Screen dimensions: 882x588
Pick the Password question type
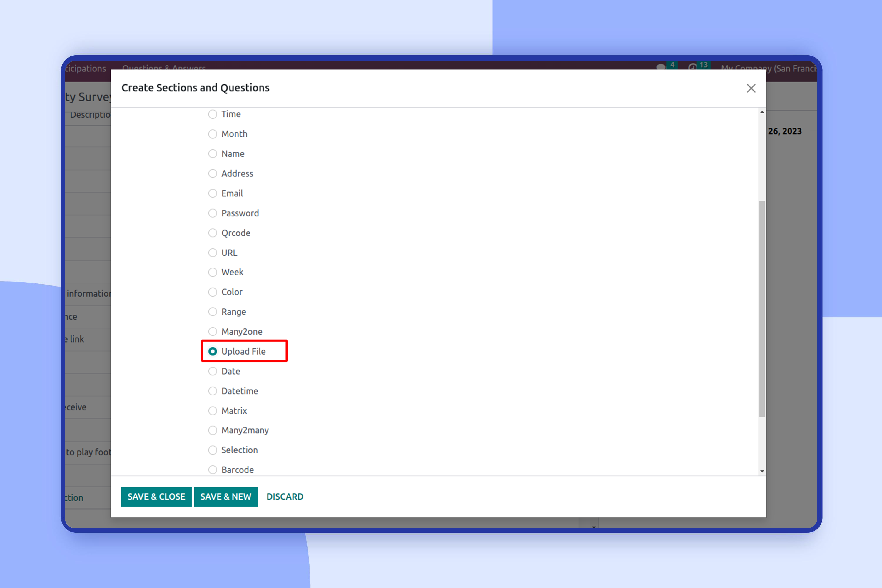point(213,213)
